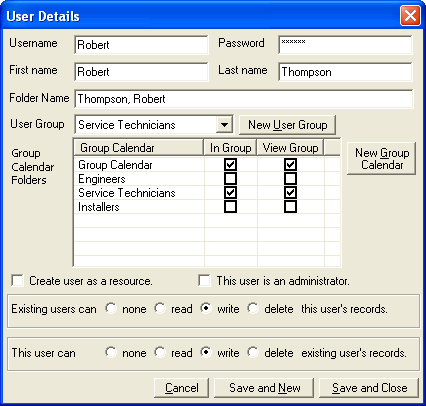The width and height of the screenshot is (426, 406).
Task: Select 'read' for This user can
Action: point(160,352)
